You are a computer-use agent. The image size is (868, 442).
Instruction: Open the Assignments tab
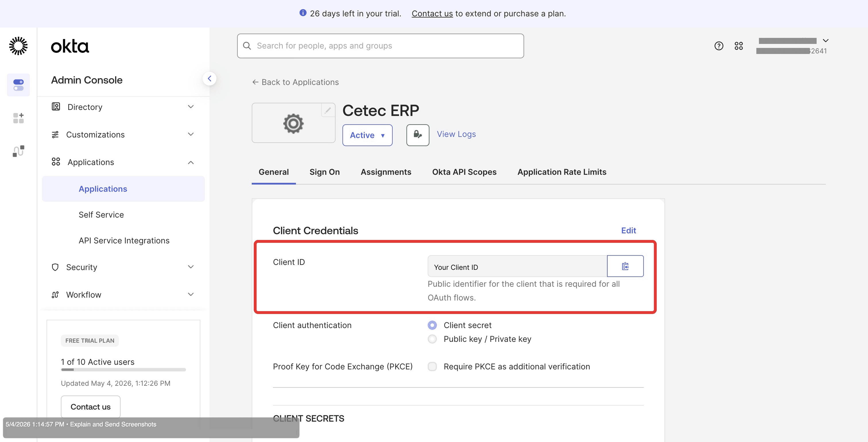386,172
